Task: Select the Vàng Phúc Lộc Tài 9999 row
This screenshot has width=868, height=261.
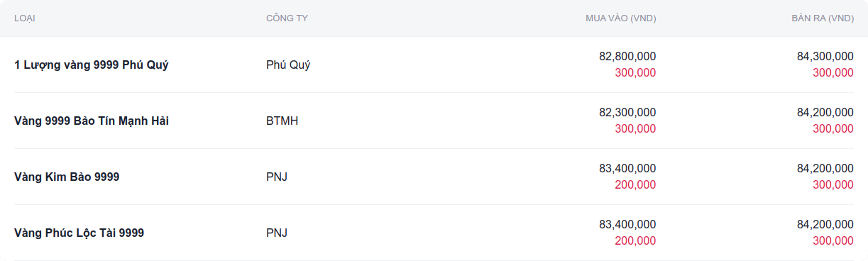Action: [x=434, y=233]
